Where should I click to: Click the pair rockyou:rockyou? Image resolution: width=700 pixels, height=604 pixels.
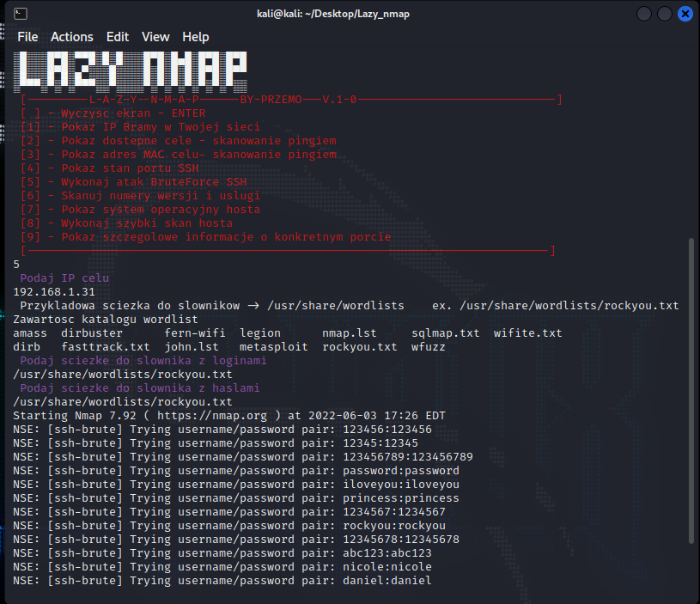click(394, 526)
